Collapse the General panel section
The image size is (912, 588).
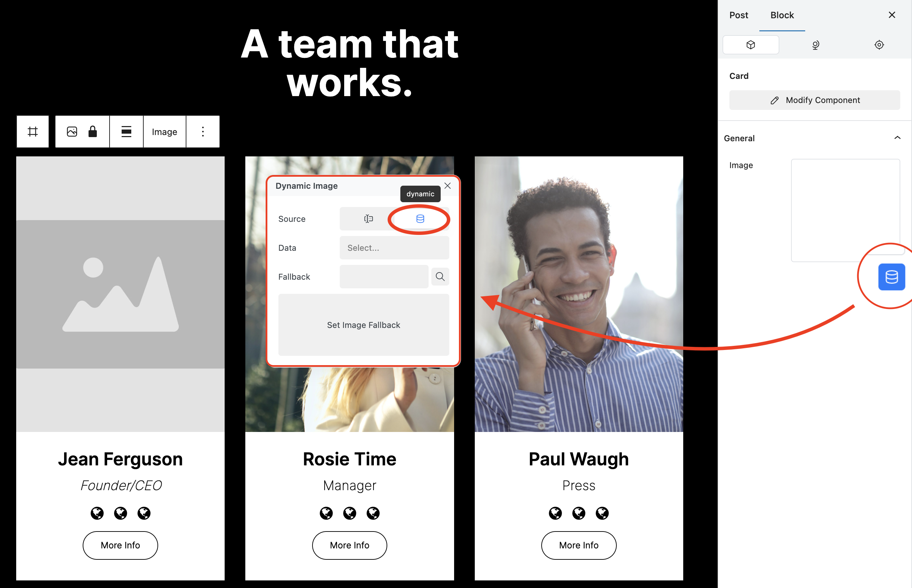[x=897, y=138]
